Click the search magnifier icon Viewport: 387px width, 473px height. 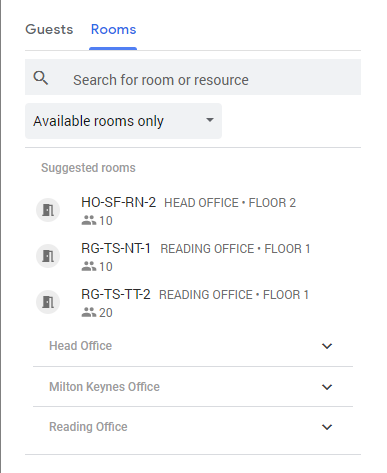41,78
